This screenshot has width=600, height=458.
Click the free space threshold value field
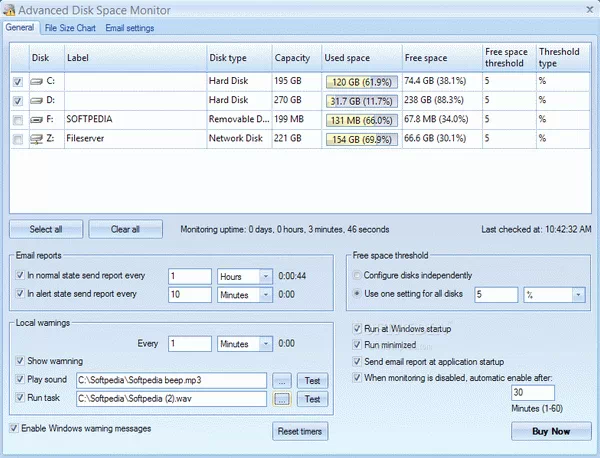[496, 295]
